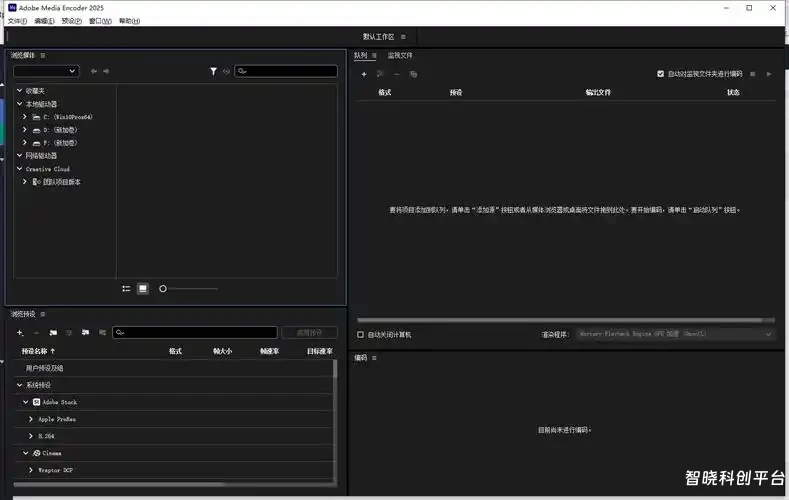This screenshot has width=789, height=500.
Task: Click the stop queue square icon
Action: pos(753,74)
